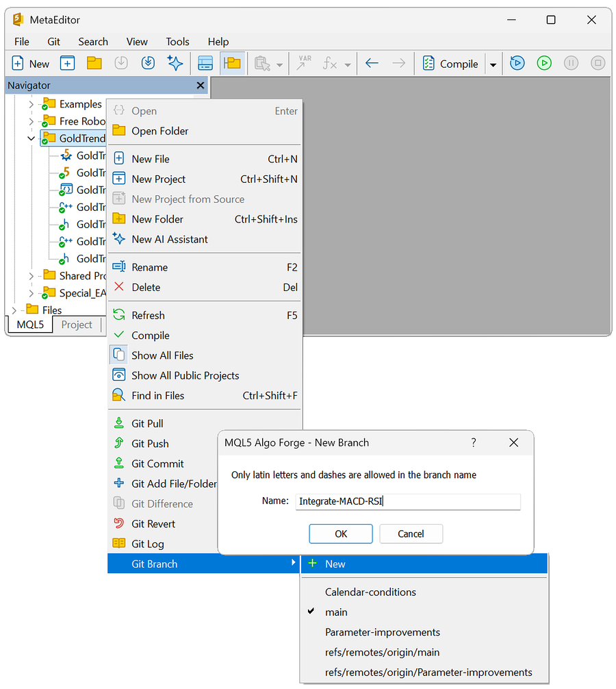Start debugging on real data icon
The height and width of the screenshot is (689, 616).
pyautogui.click(x=517, y=63)
